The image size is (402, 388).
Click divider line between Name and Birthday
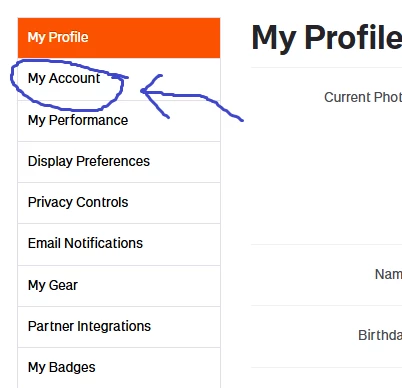[x=327, y=305]
